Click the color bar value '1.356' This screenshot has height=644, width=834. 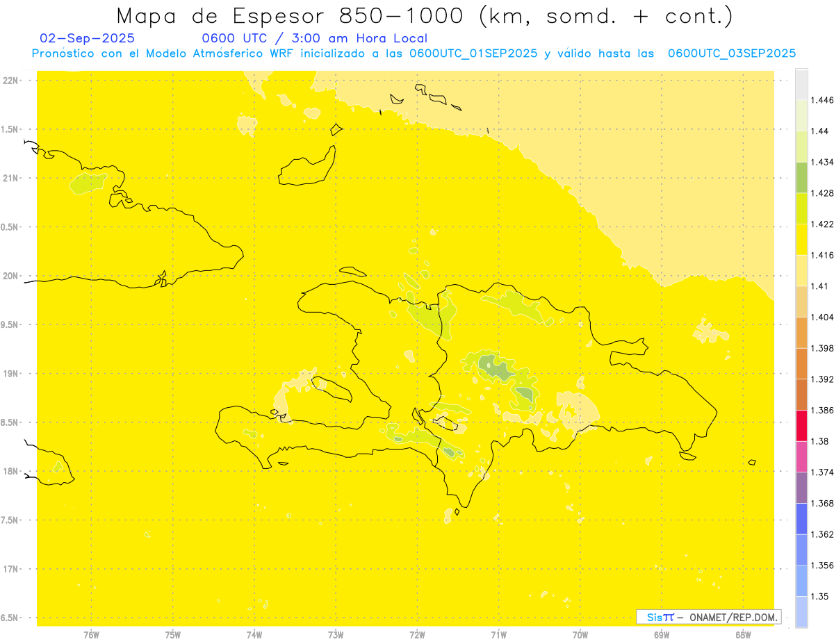[823, 565]
